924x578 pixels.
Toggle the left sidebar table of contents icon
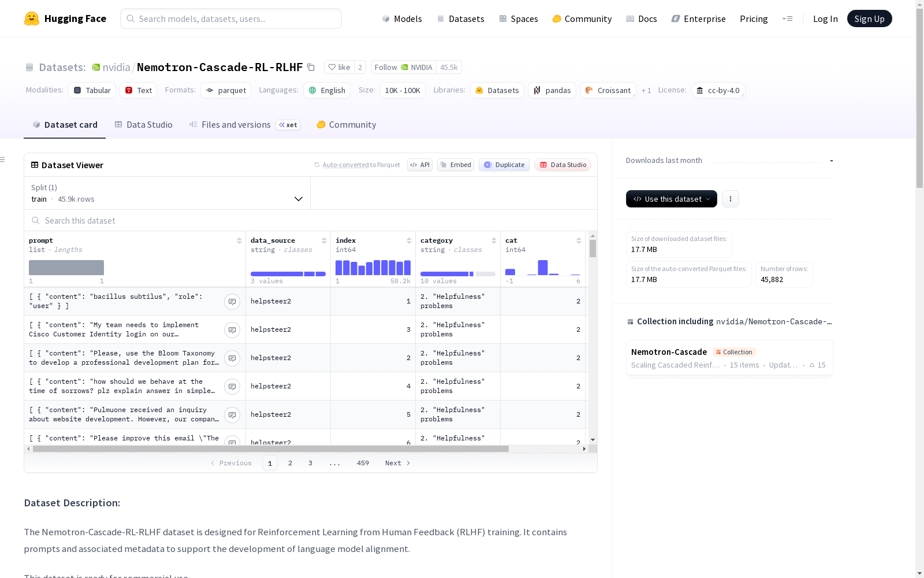tap(3, 160)
